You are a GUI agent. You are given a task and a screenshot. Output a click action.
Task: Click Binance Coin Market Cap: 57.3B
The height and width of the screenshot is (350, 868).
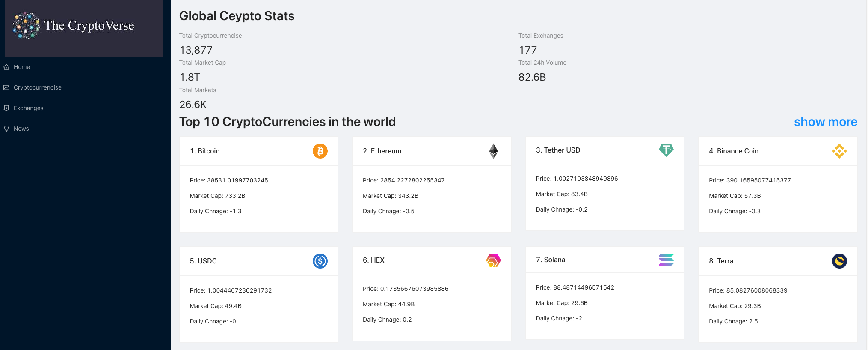[x=735, y=196]
